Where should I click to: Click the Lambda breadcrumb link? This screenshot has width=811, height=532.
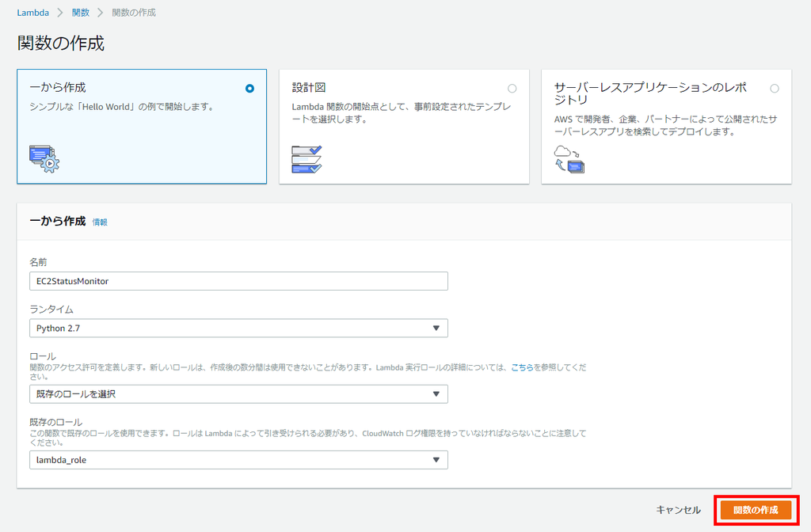click(x=33, y=13)
